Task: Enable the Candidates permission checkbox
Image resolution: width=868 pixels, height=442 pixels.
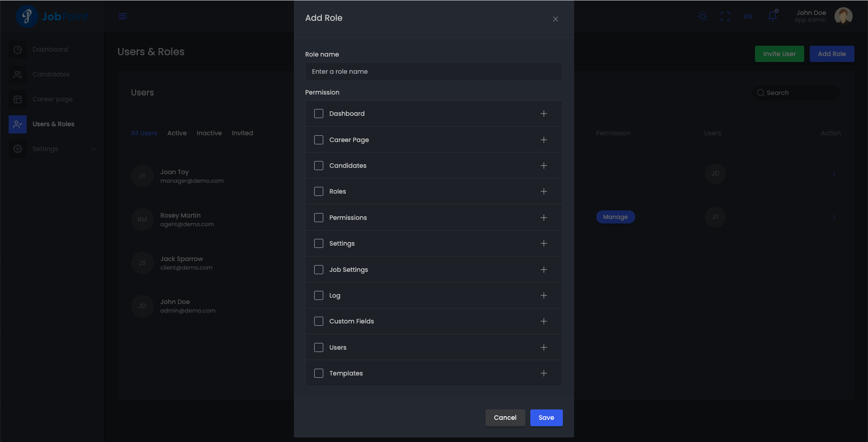Action: pyautogui.click(x=319, y=166)
